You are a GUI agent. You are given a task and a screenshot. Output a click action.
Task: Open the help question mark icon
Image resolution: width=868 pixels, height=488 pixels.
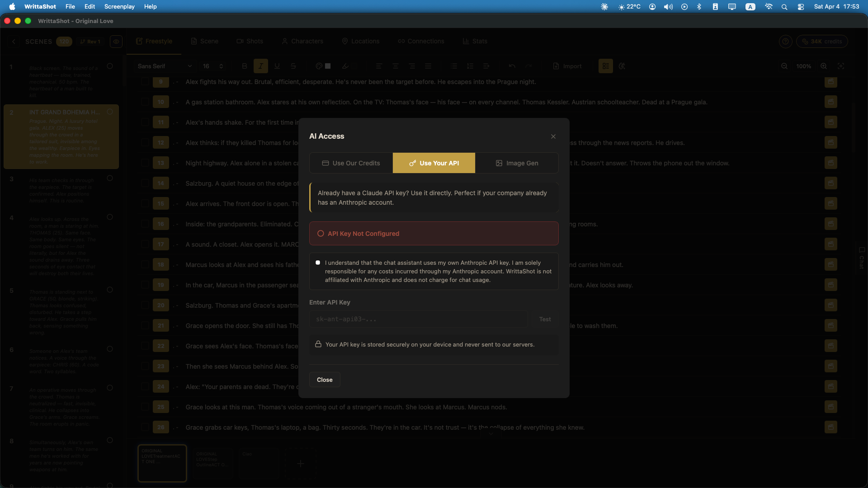coord(785,41)
